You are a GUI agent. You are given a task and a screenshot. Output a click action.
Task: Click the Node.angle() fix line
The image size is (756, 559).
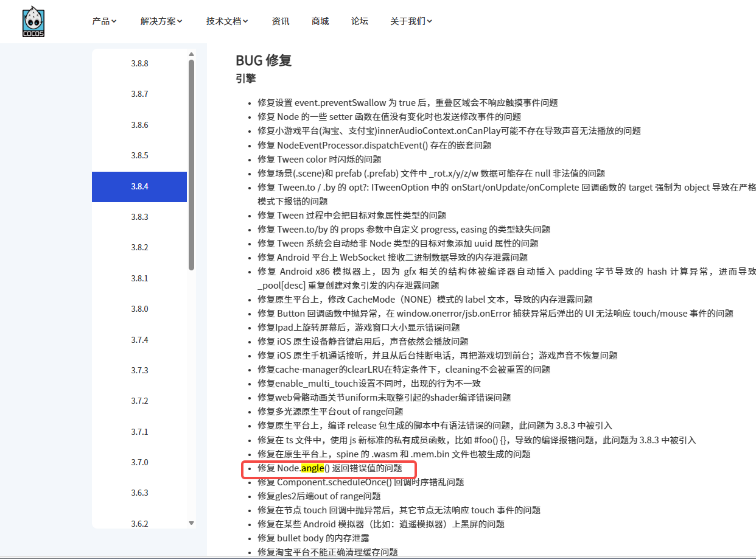click(330, 468)
